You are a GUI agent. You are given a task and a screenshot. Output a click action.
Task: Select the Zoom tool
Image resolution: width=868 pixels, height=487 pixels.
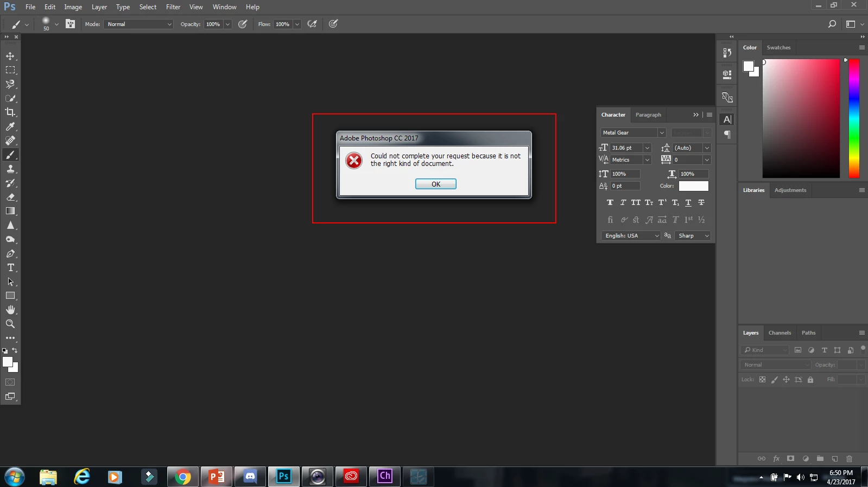pyautogui.click(x=10, y=324)
